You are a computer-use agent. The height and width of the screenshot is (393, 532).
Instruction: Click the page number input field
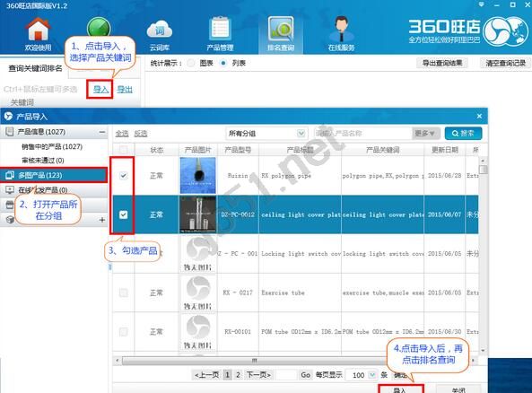286,375
